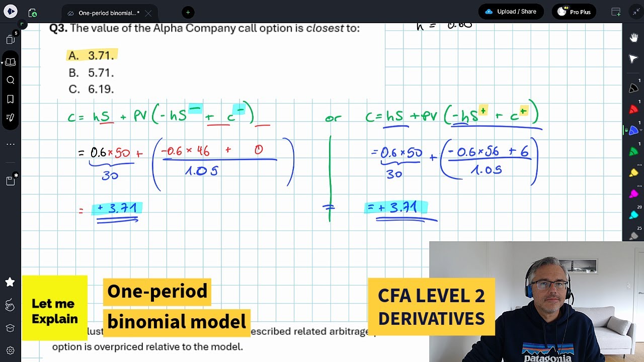Click answer option B. 5.71.
This screenshot has height=362, width=644.
[91, 73]
